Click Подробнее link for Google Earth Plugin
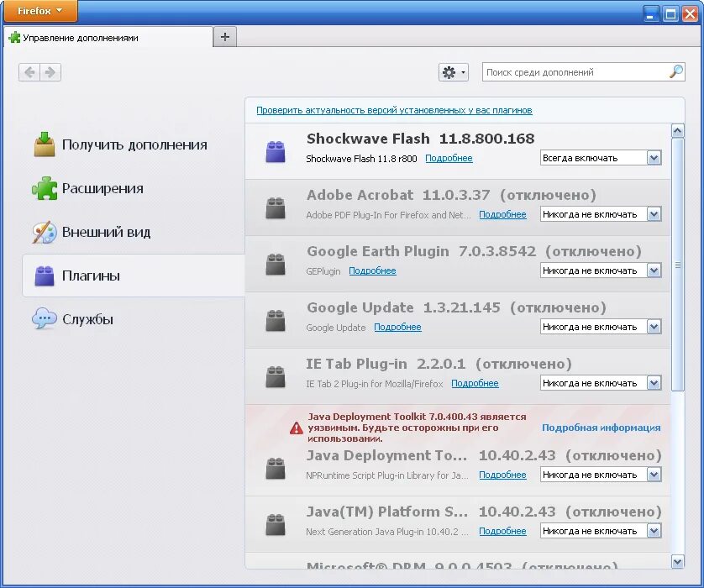The height and width of the screenshot is (588, 704). (x=372, y=270)
